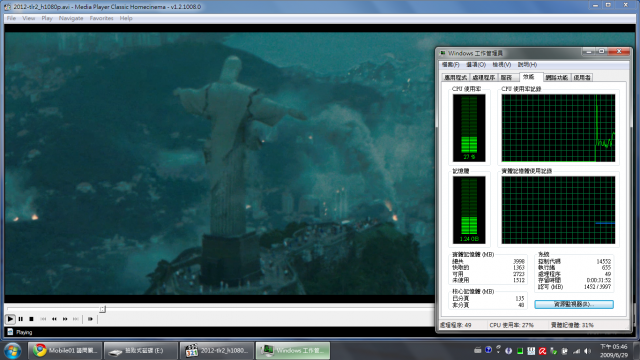Open the View menu in Media Player Classic

[29, 18]
